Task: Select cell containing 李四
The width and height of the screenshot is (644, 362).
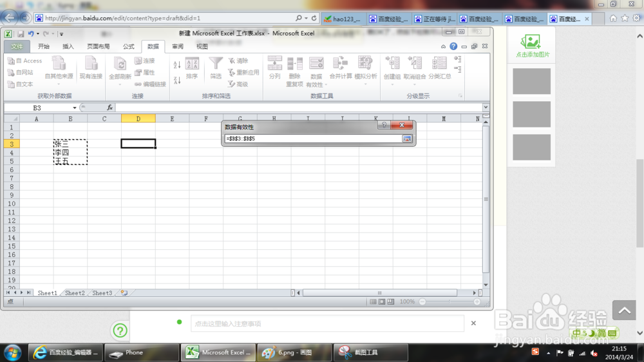Action: pyautogui.click(x=70, y=153)
